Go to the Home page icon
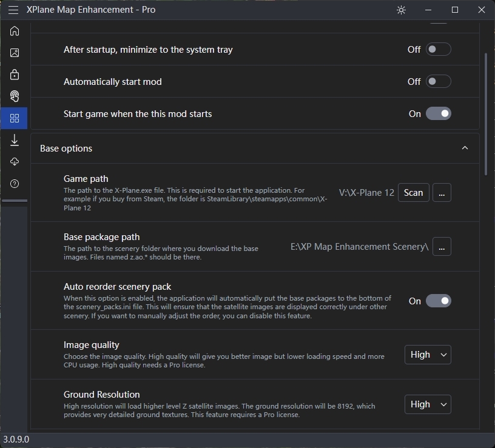 coord(15,31)
